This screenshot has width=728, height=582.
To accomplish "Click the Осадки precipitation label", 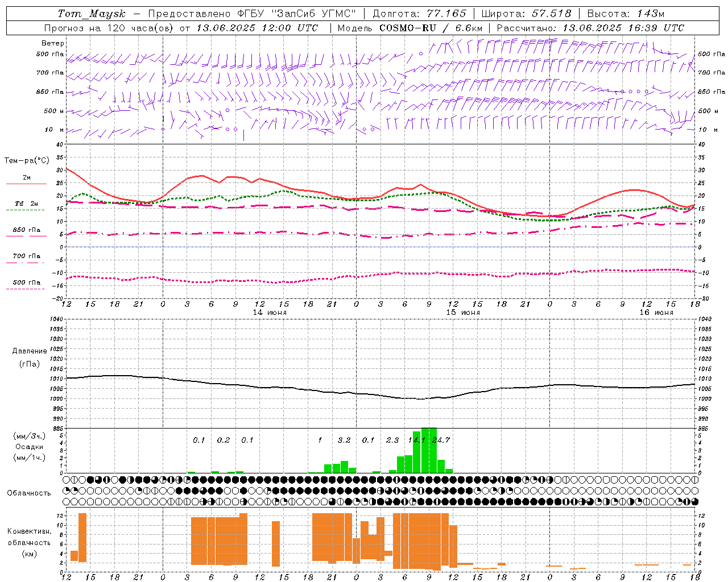I will tap(30, 447).
